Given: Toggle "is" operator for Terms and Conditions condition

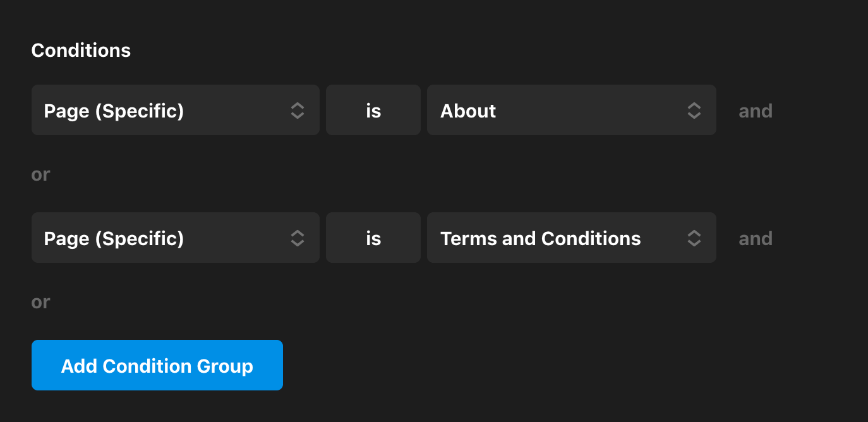Looking at the screenshot, I should coord(373,238).
